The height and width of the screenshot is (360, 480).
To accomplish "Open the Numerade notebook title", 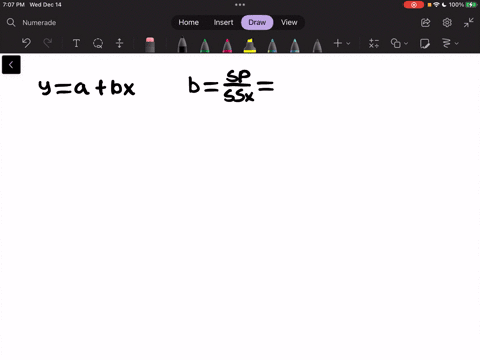I will tap(39, 23).
